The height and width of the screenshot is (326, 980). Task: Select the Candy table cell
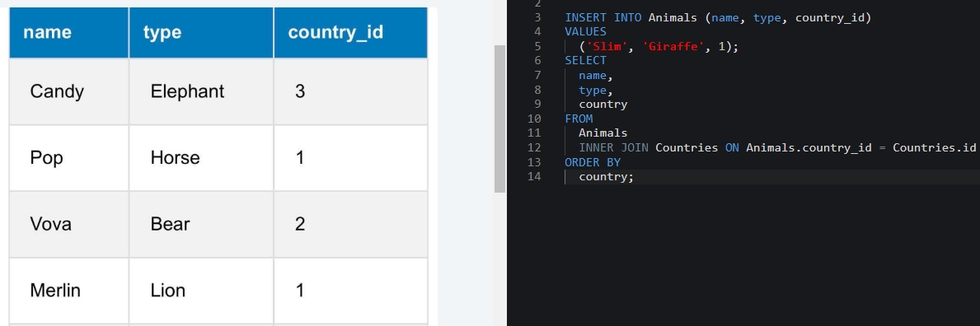68,92
